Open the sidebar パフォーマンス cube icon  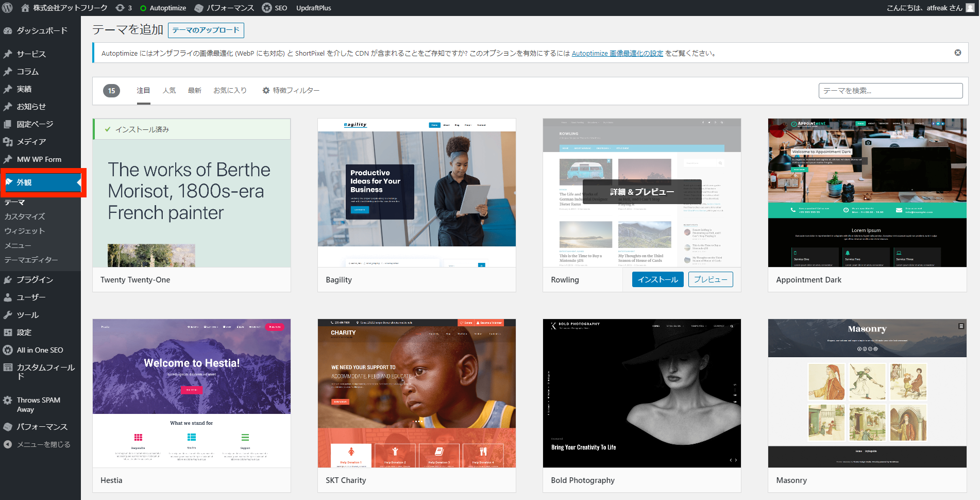tap(8, 427)
